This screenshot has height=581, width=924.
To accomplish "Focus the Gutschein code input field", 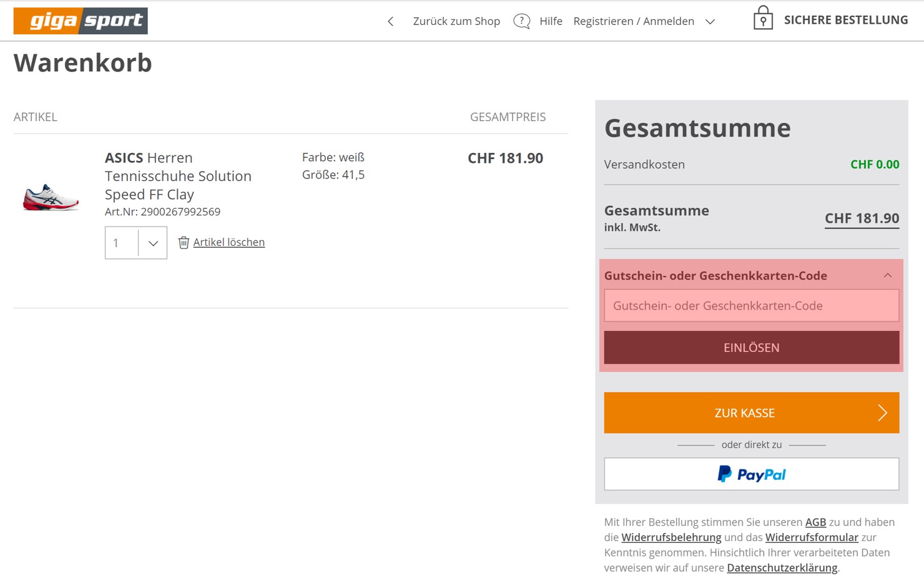I will [752, 306].
